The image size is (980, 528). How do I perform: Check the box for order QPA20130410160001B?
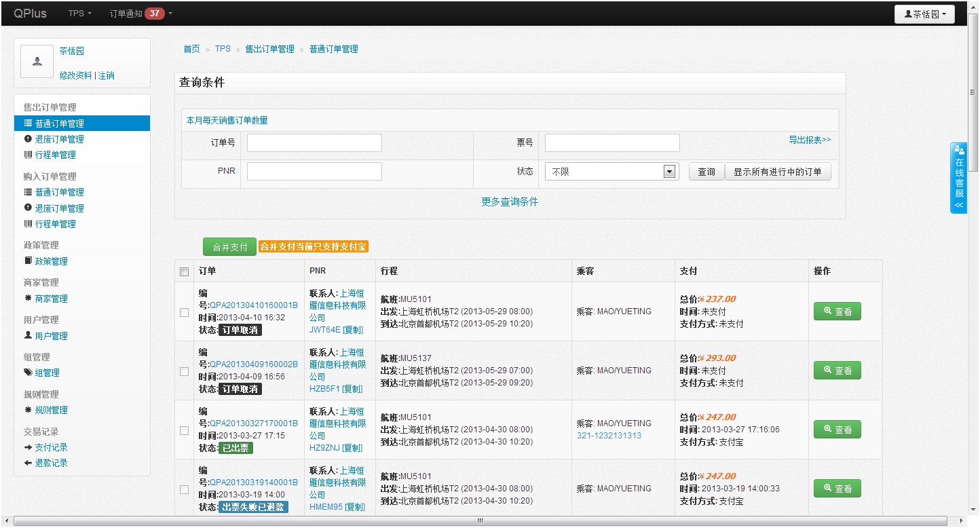pos(184,312)
